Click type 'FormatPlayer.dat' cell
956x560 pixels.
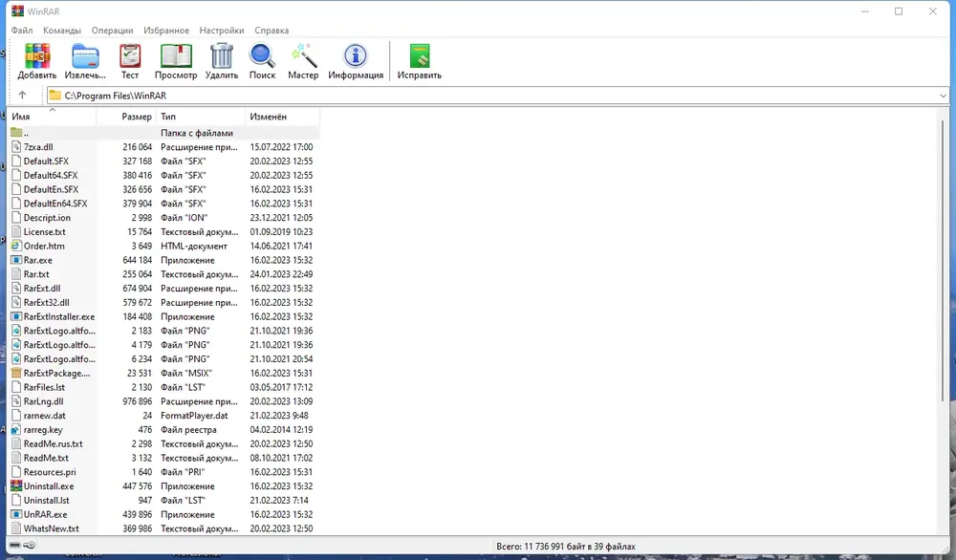pos(194,416)
